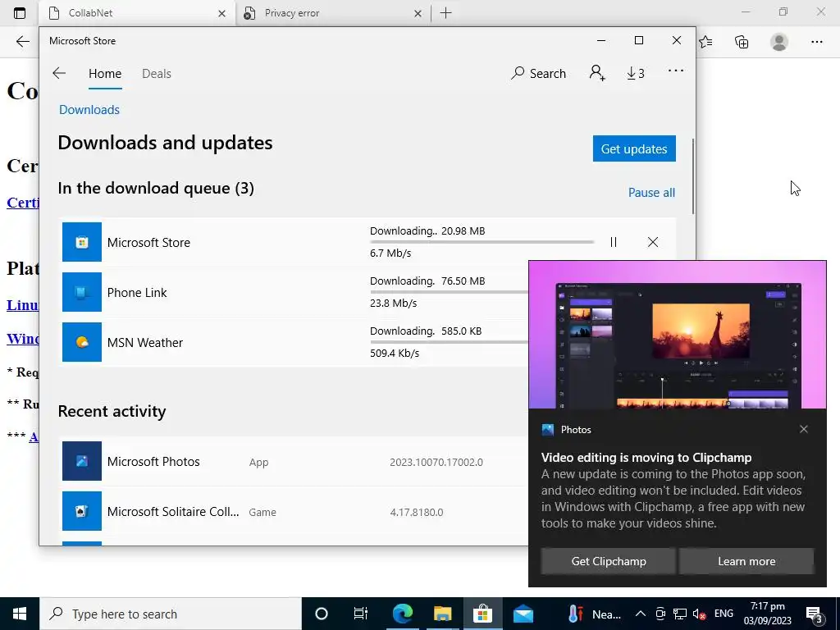Screen dimensions: 840x630
Task: Click the Clipchamp preview image in notification
Action: tap(678, 335)
